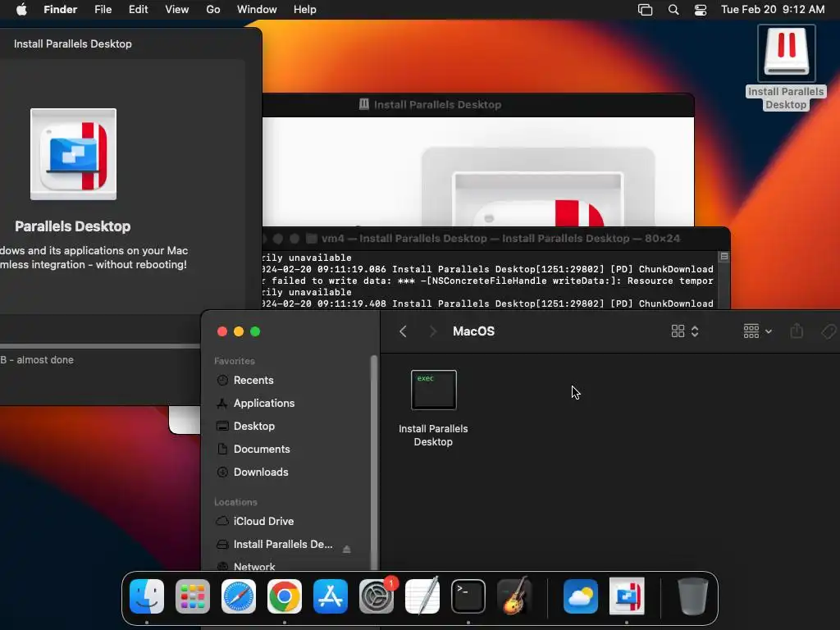This screenshot has height=630, width=840.
Task: Click the date and time in menu bar
Action: point(773,10)
